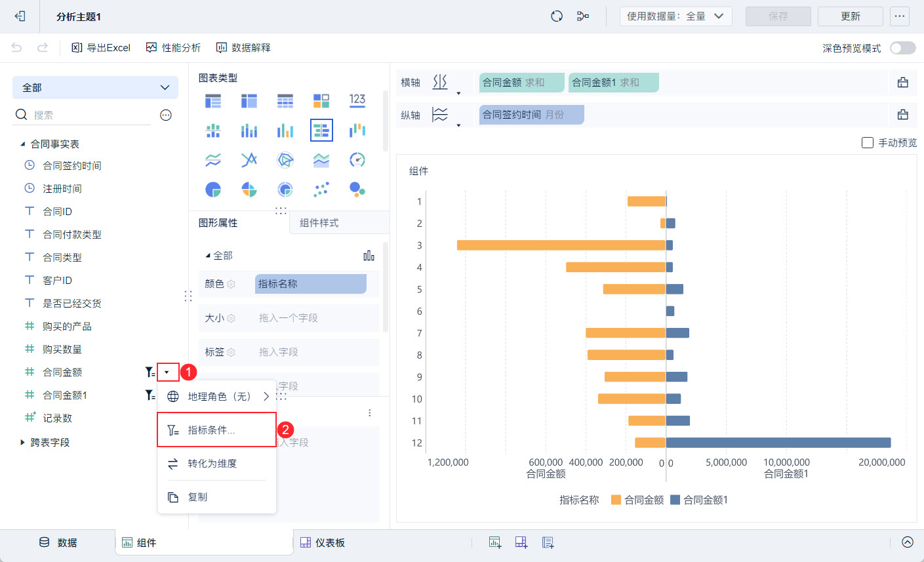Viewport: 924px width, 562px height.
Task: Click 性能分析 in the toolbar
Action: click(x=173, y=48)
